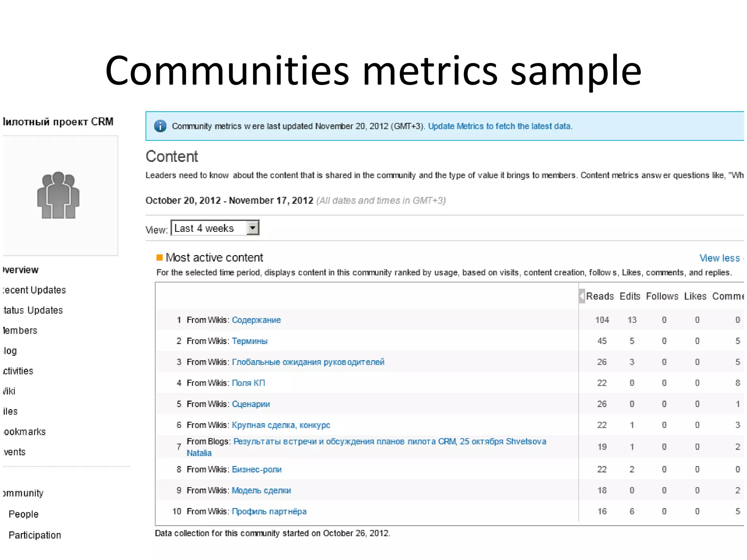Image resolution: width=747 pixels, height=560 pixels.
Task: Open the wiki link Содержание
Action: 256,320
